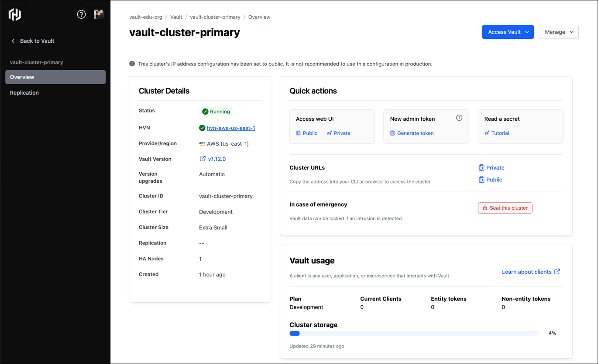Copy the Public cluster URL
Image resolution: width=598 pixels, height=364 pixels.
click(491, 180)
